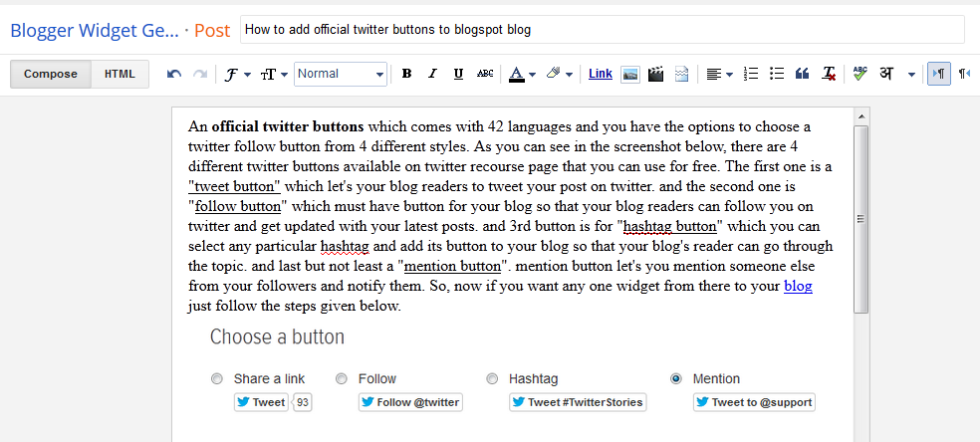Click the Text background highlighter icon

pyautogui.click(x=553, y=74)
